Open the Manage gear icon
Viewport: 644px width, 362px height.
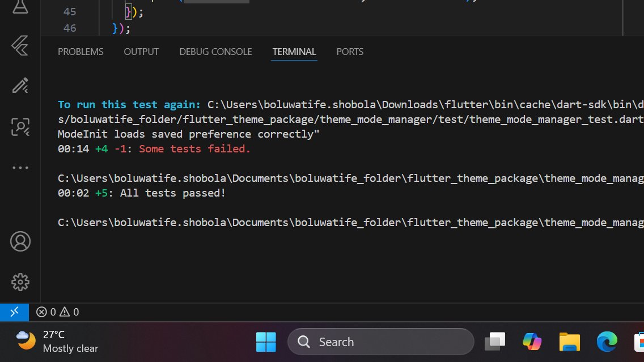pos(20,282)
